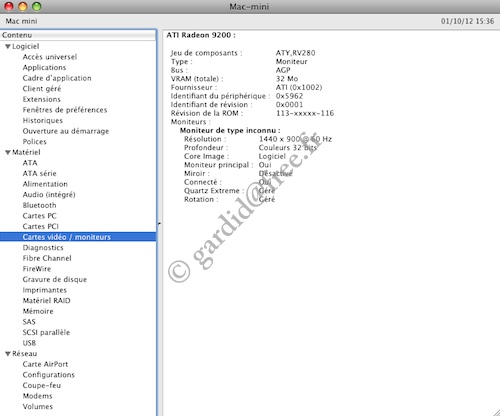Select Client géré item
Image resolution: width=500 pixels, height=416 pixels.
42,89
